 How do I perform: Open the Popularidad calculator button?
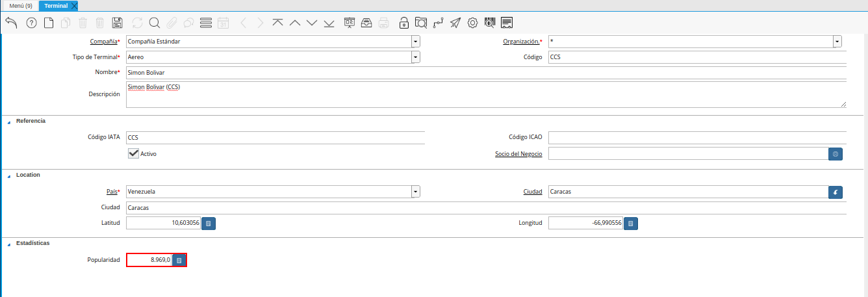click(x=179, y=260)
